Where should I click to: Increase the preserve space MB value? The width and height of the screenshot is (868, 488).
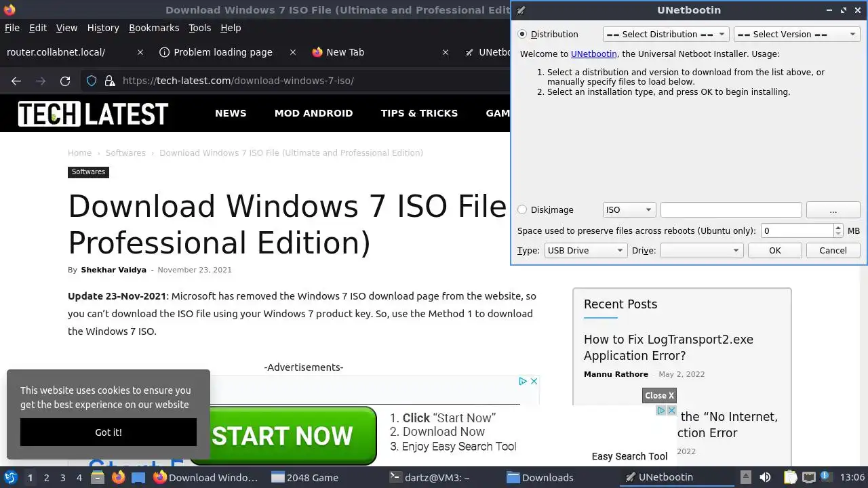838,227
